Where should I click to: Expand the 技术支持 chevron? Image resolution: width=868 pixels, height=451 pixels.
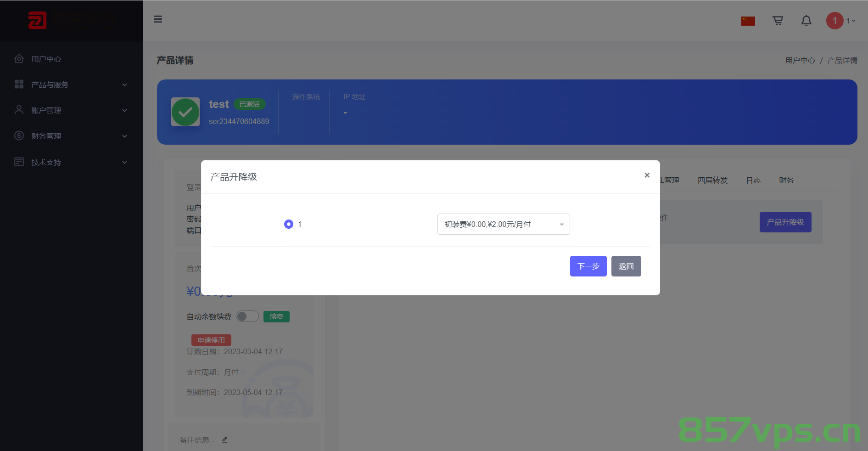[x=125, y=163]
